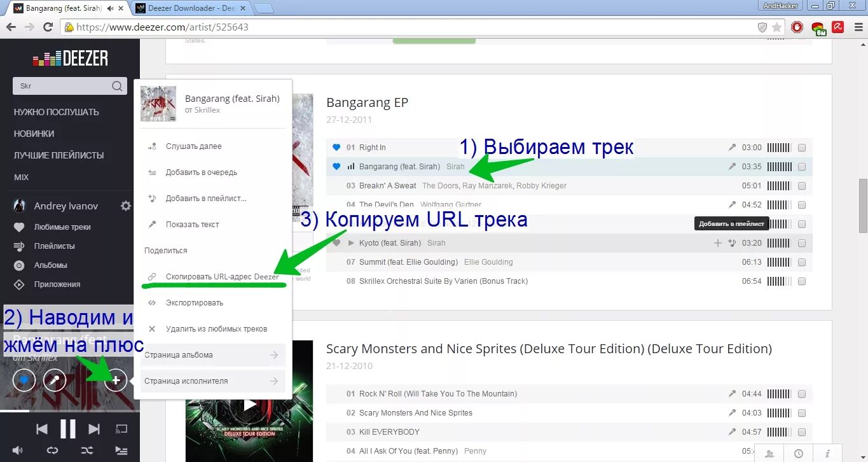Click add-to-playlist note icon on Kyoto row
Viewport: 868px width, 462px height.
tap(732, 243)
